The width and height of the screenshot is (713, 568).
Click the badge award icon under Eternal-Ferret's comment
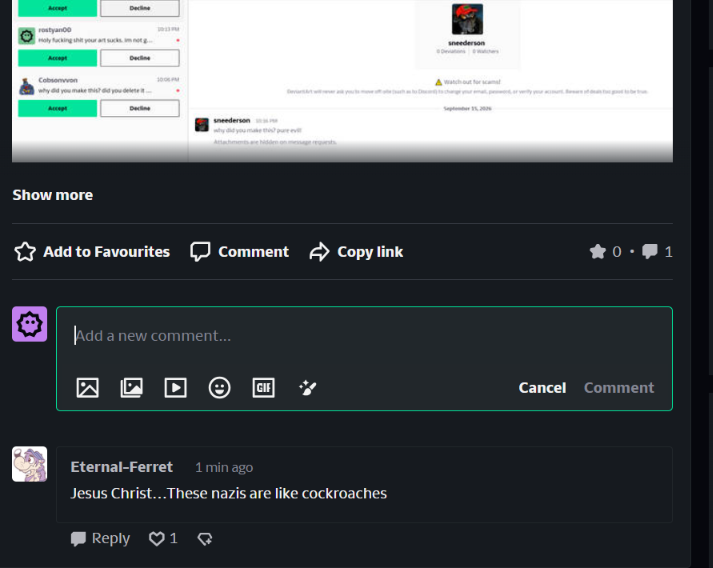pos(205,539)
